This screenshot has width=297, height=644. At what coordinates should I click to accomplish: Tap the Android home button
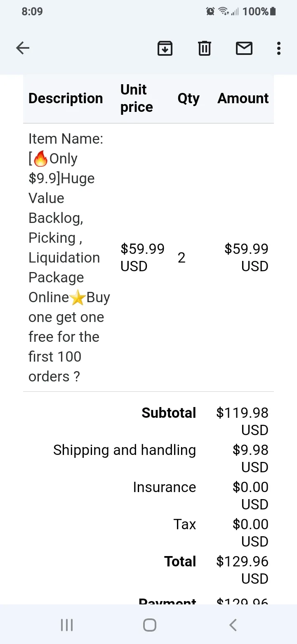pyautogui.click(x=150, y=625)
